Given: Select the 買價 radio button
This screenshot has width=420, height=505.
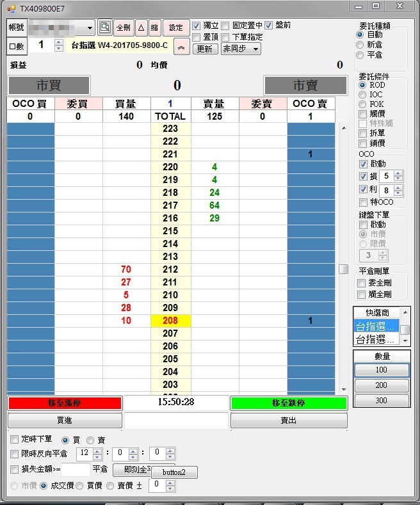Looking at the screenshot, I should click(x=80, y=486).
